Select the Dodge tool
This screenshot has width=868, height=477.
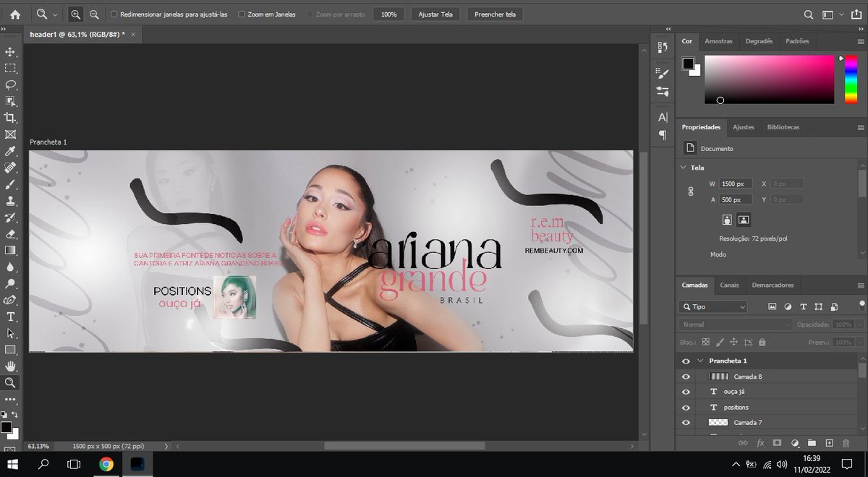[10, 283]
